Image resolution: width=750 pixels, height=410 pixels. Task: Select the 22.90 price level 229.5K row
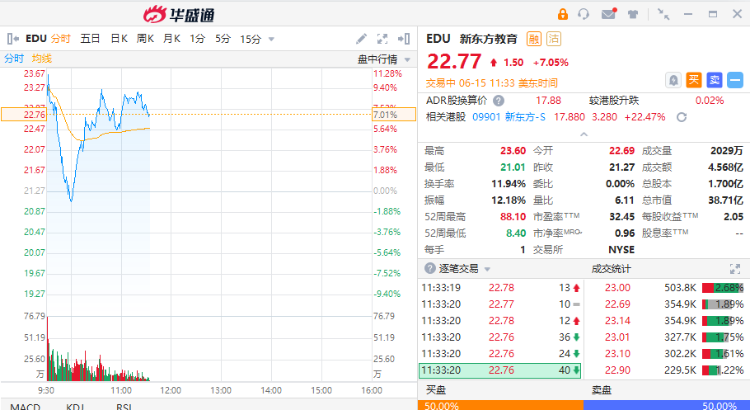click(667, 370)
